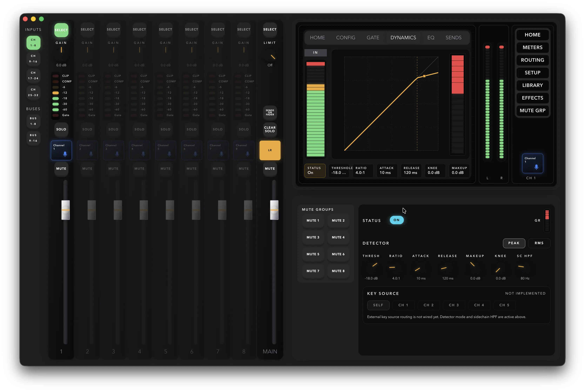Toggle the compressor STATUS ON switch

[396, 220]
